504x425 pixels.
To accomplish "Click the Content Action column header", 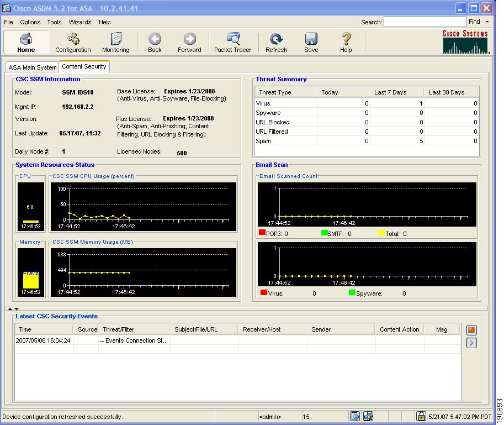I will [x=400, y=329].
